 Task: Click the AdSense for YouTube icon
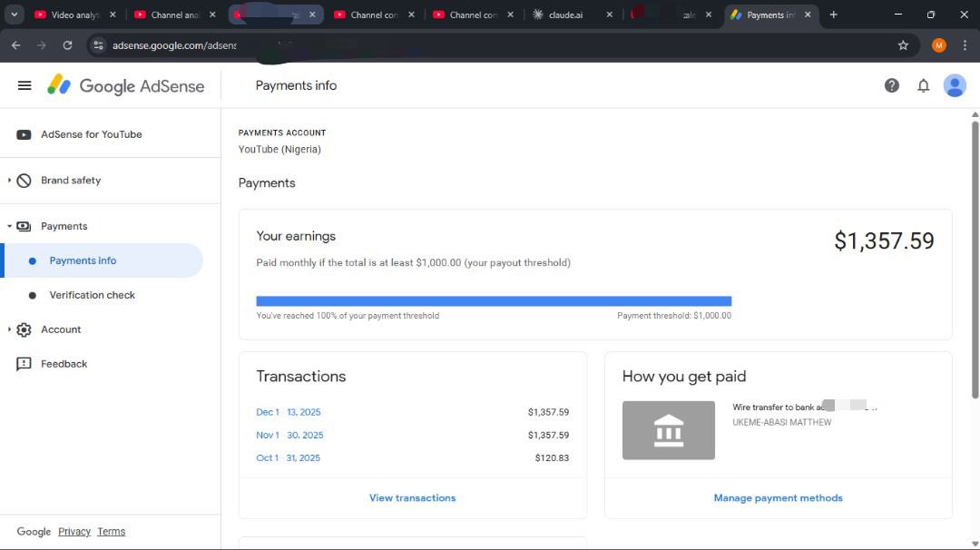(x=24, y=134)
